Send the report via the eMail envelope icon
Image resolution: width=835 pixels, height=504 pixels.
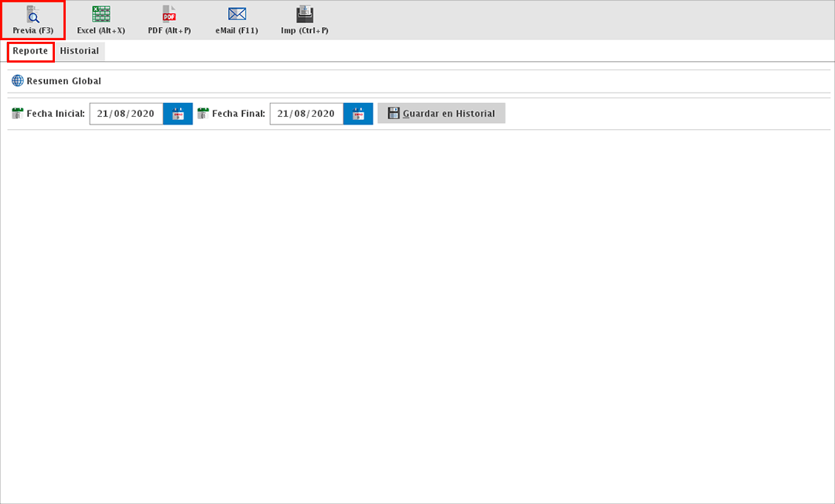pos(237,14)
